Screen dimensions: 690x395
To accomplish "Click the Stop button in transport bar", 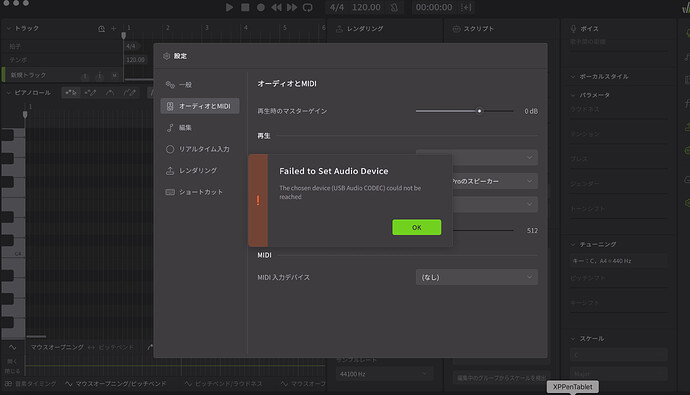I will (x=245, y=7).
